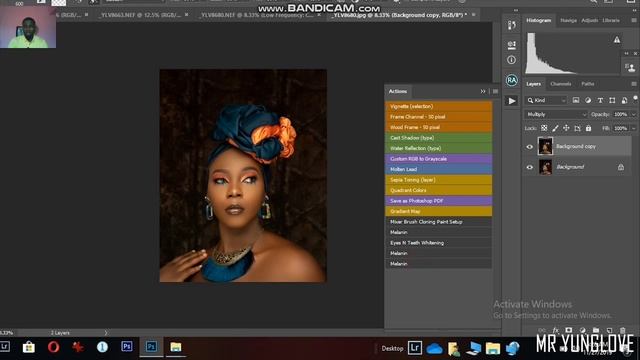This screenshot has width=640, height=360.
Task: Open the Opacity slider dropdown arrow
Action: (x=633, y=115)
